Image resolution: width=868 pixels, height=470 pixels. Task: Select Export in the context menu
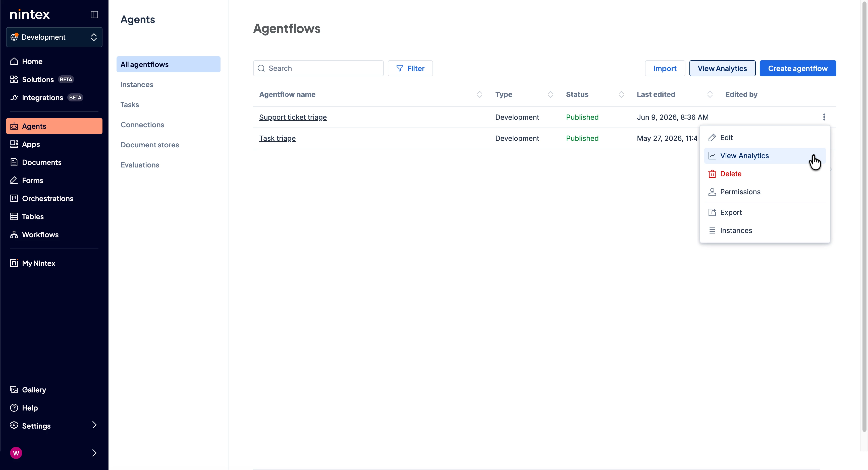(x=765, y=213)
